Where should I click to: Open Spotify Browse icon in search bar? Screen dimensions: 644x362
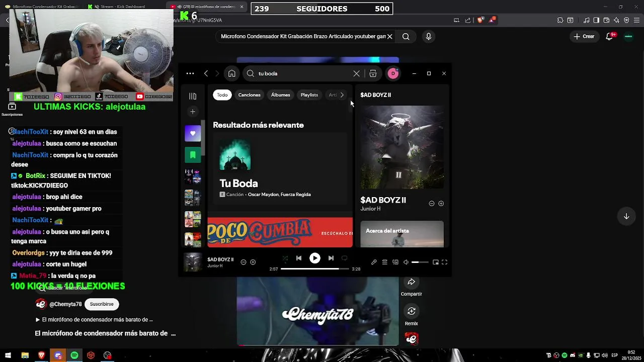373,73
